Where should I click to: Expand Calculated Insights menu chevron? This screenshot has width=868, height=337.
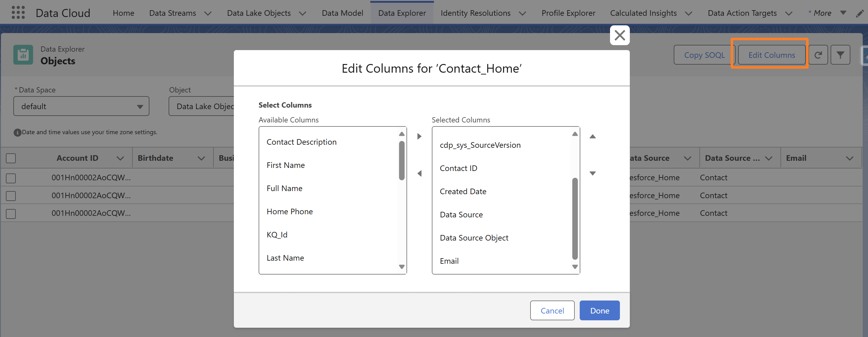coord(688,14)
